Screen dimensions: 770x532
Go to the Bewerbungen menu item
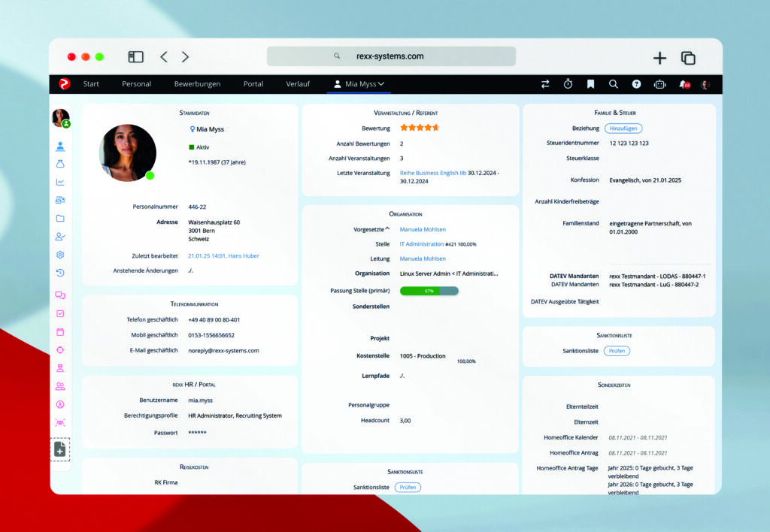(x=198, y=84)
